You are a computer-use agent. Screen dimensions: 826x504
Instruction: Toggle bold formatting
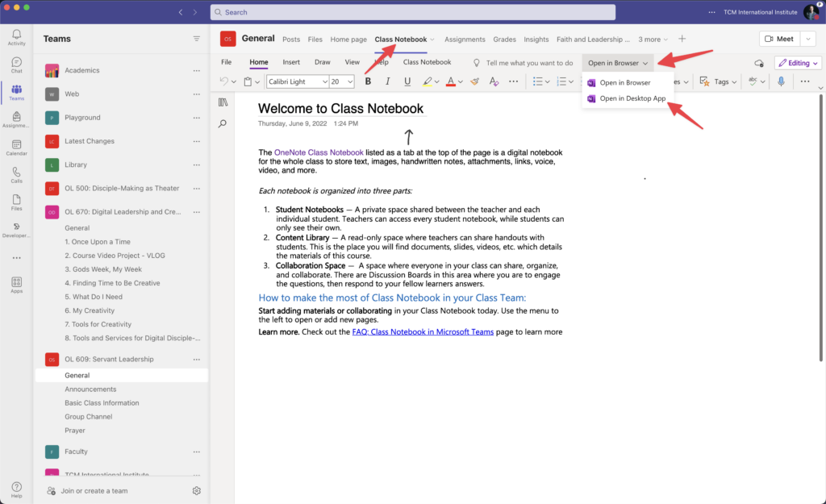pyautogui.click(x=368, y=81)
